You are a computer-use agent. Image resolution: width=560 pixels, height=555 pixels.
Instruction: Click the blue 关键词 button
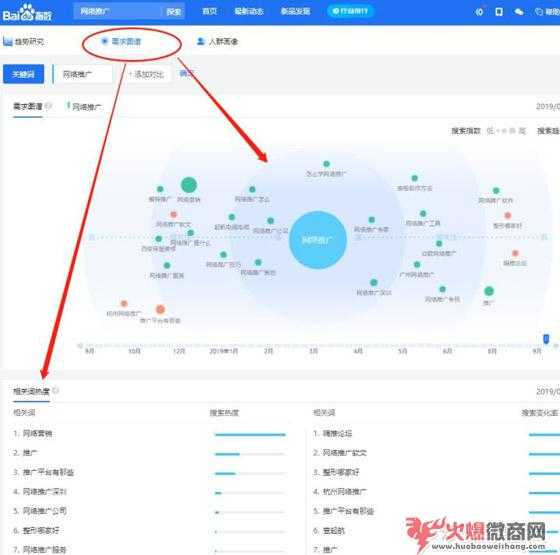click(x=24, y=74)
